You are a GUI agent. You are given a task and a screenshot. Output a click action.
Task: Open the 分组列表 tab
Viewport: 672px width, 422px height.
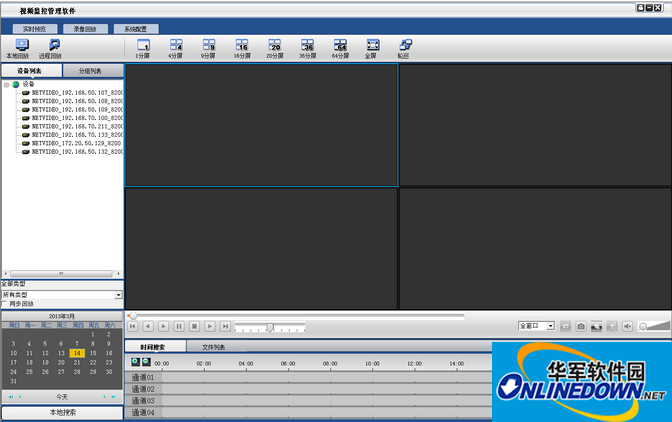tap(92, 72)
